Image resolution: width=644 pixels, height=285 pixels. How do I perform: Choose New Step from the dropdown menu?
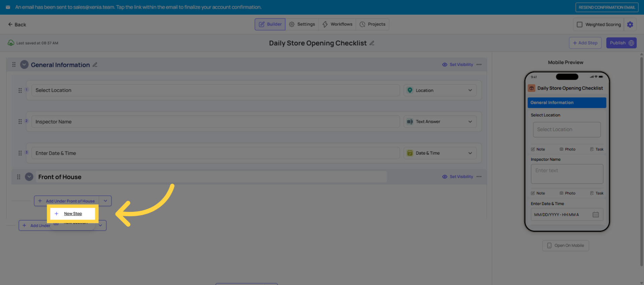[73, 213]
